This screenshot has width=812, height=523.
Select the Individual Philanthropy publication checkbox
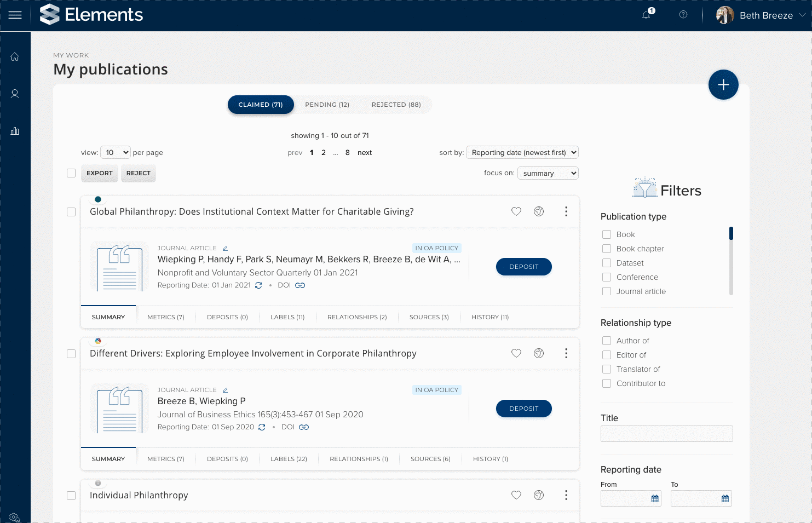click(71, 496)
